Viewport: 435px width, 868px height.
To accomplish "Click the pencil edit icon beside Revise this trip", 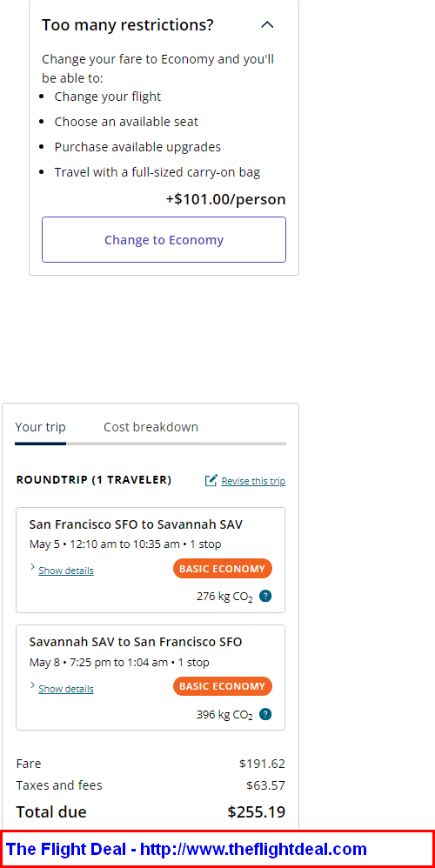I will pyautogui.click(x=211, y=480).
